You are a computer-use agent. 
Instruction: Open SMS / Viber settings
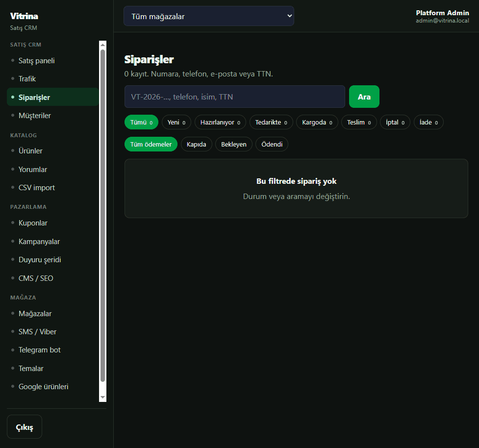pyautogui.click(x=52, y=332)
